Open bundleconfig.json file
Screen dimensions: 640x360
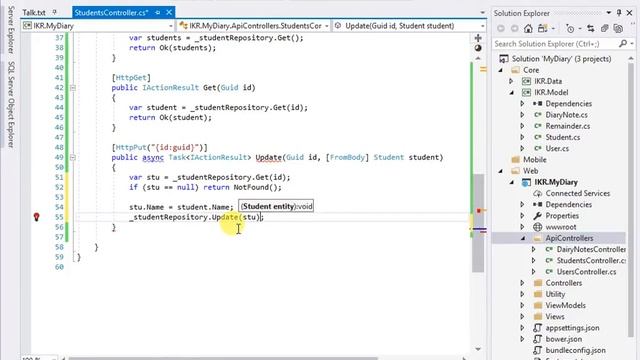tap(575, 350)
